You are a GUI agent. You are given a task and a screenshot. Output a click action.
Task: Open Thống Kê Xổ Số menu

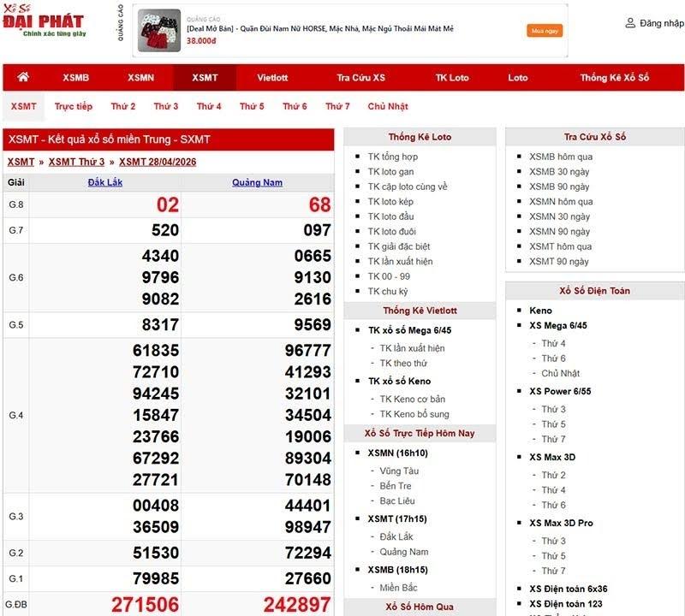tap(614, 78)
